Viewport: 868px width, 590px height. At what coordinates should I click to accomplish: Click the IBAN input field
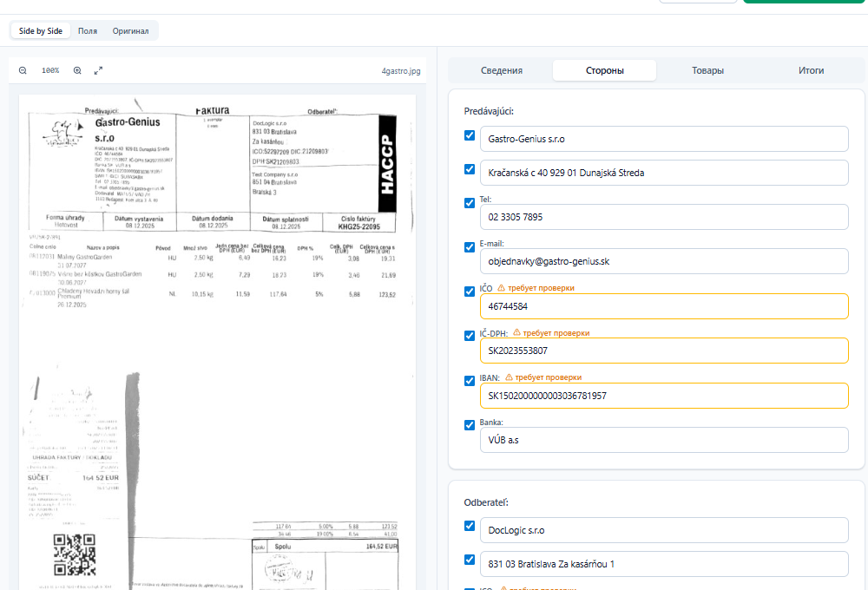663,396
